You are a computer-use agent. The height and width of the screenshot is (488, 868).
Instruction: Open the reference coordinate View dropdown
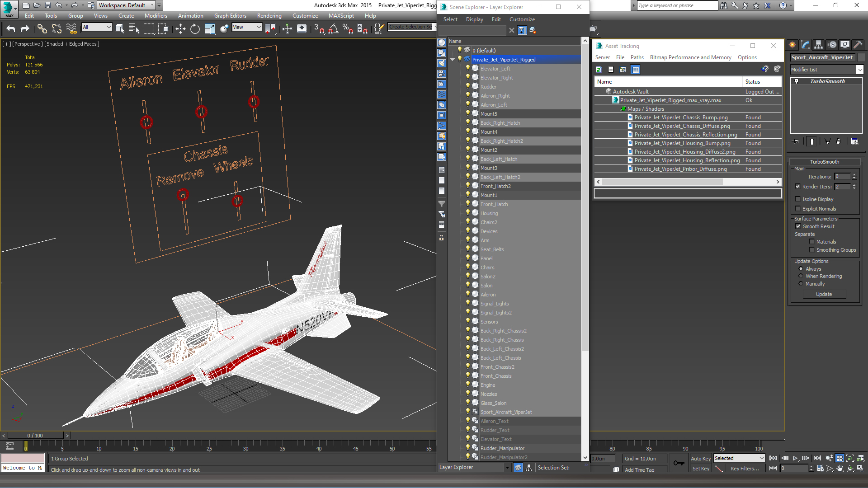point(247,27)
